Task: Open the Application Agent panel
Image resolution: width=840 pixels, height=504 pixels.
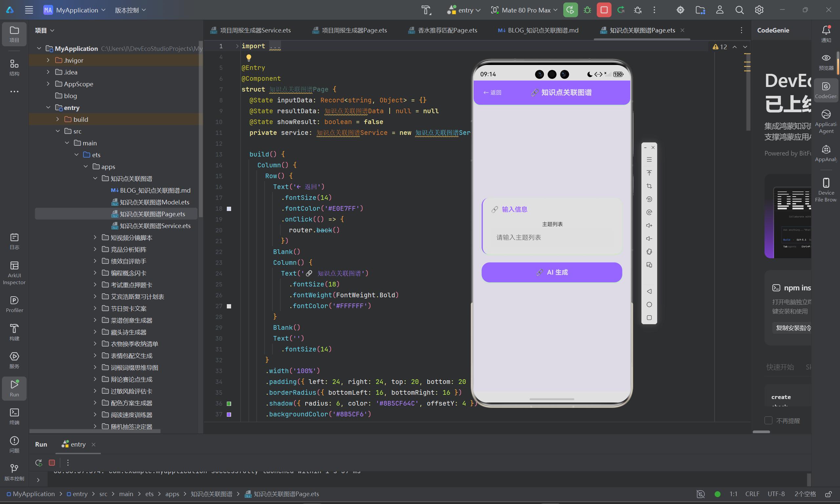Action: point(826,122)
